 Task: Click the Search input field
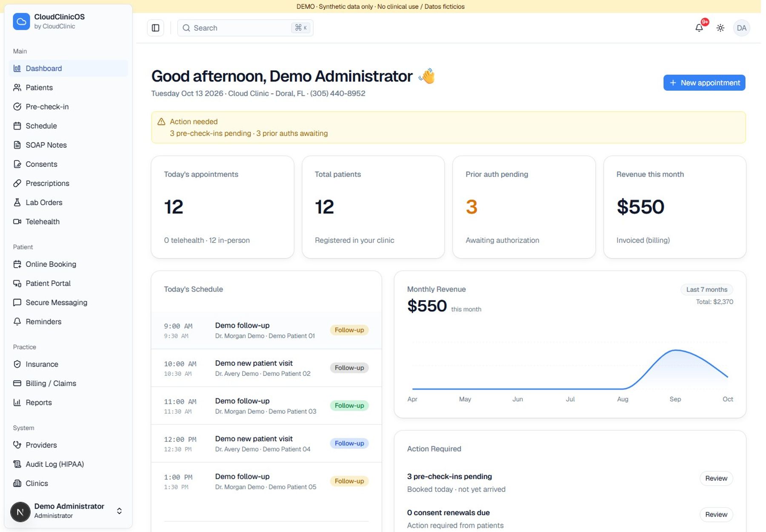click(x=245, y=28)
